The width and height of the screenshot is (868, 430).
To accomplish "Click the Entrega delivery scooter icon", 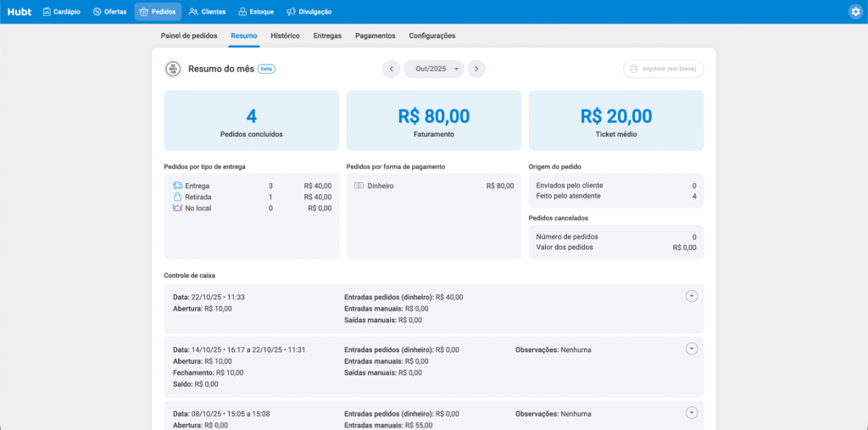I will point(177,186).
